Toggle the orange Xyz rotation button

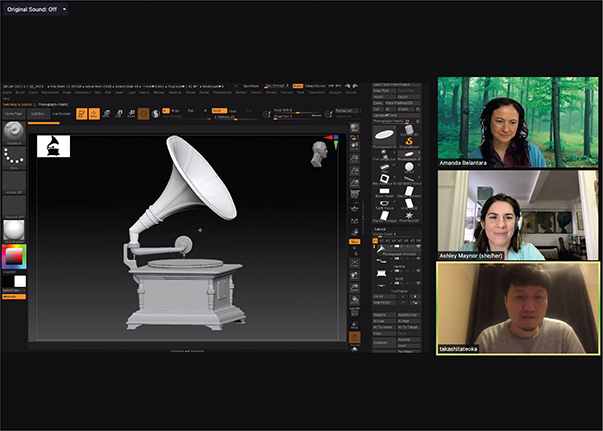354,241
